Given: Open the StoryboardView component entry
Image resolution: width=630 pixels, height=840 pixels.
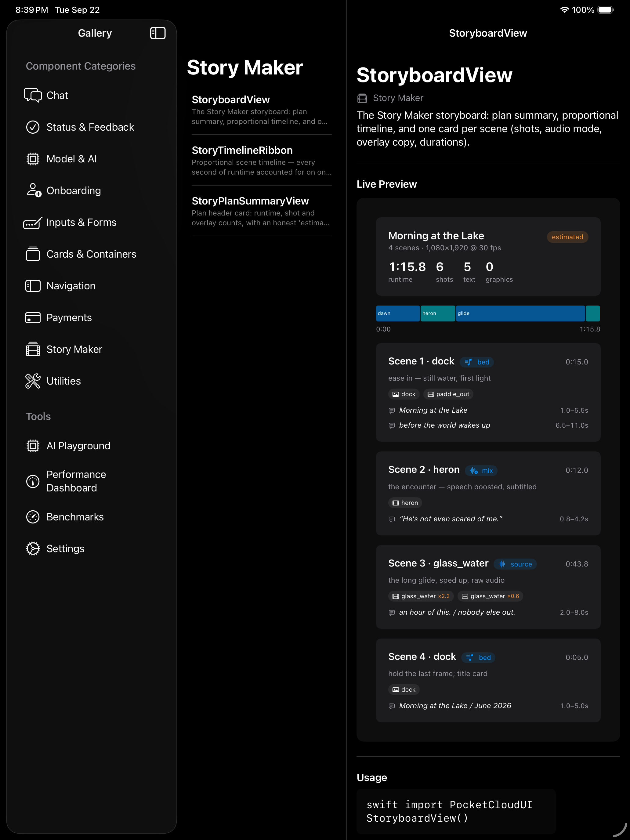Looking at the screenshot, I should [261, 110].
